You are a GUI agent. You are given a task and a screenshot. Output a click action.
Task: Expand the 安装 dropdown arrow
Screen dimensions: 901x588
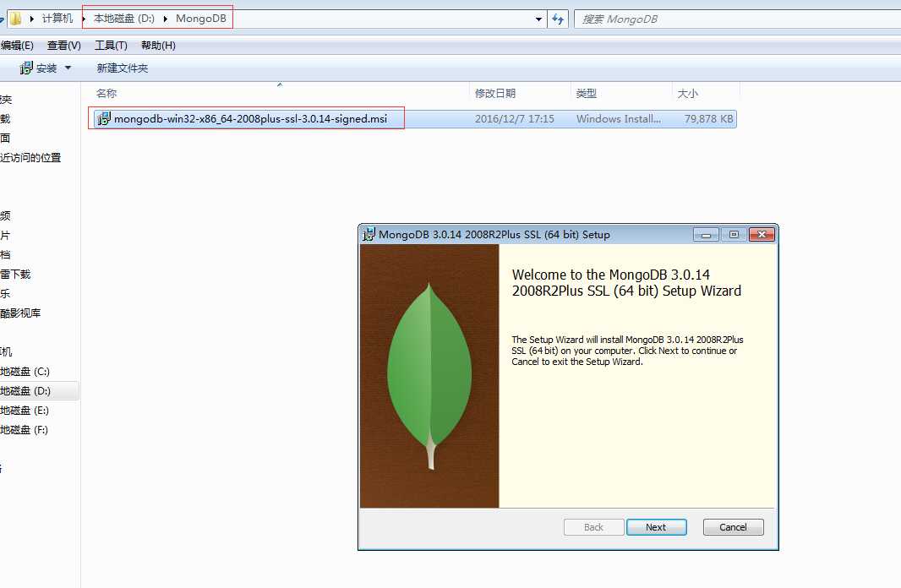68,68
